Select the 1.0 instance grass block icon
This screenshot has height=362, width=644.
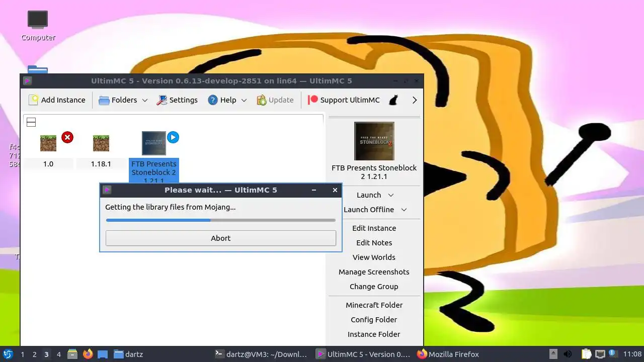48,143
